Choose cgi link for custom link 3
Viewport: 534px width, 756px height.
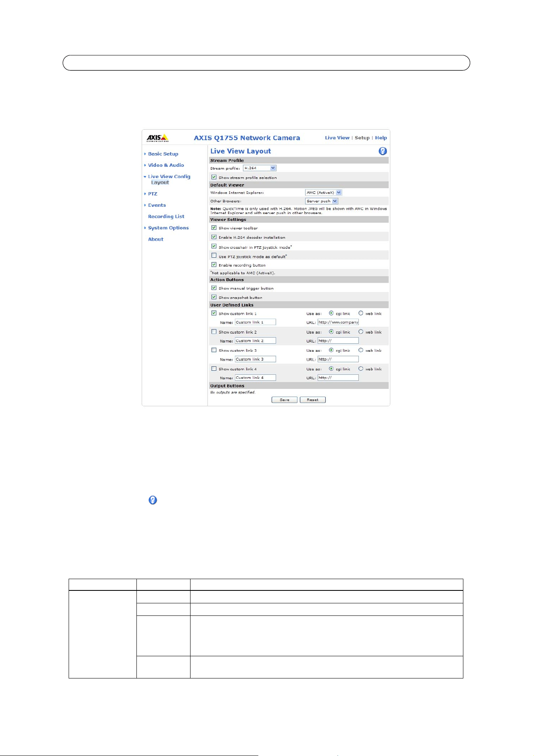pos(331,350)
